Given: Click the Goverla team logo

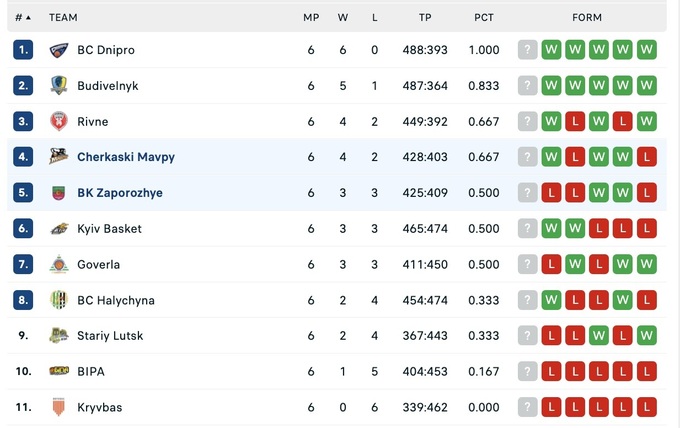Looking at the screenshot, I should tap(59, 265).
